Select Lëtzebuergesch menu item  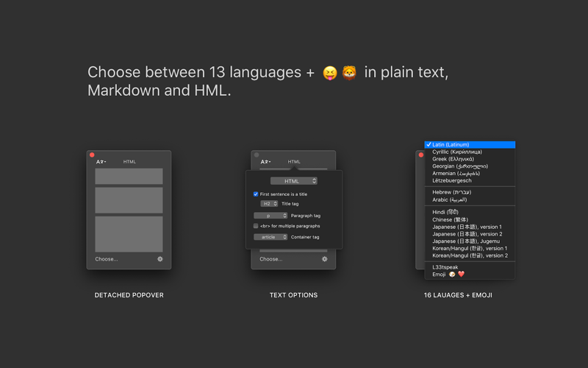click(x=470, y=180)
